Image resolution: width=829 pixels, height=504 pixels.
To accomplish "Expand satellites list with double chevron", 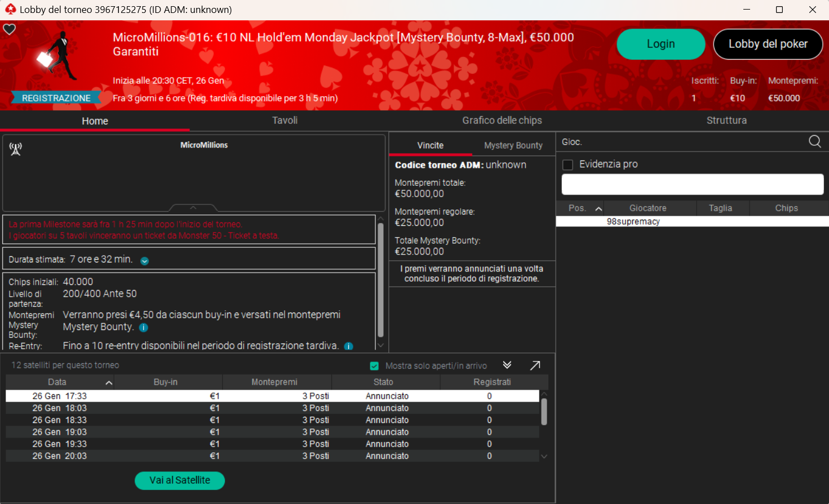I will (507, 365).
